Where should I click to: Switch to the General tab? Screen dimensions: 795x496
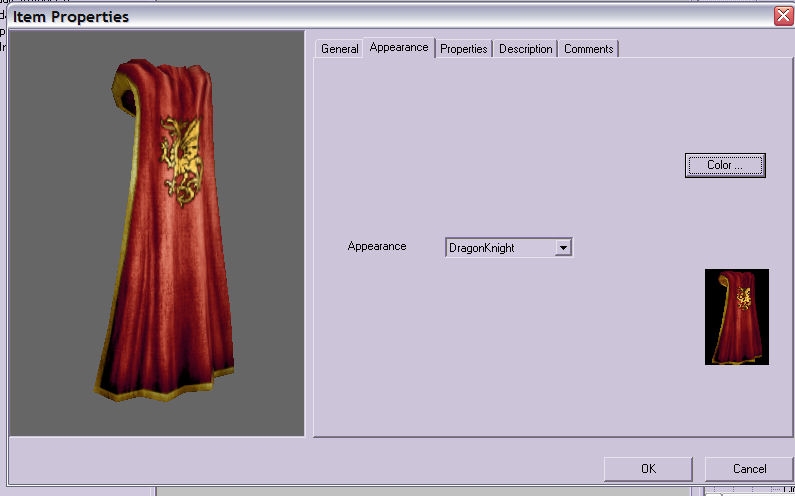(339, 49)
